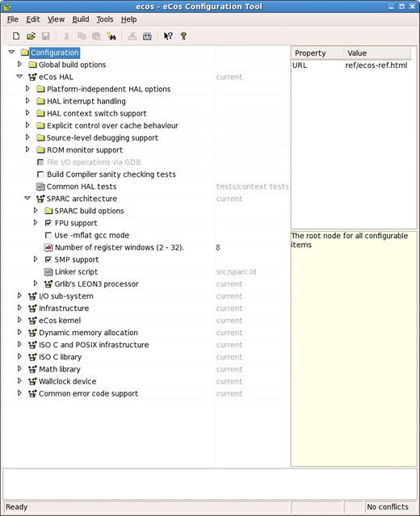Uncheck the FPU support checkbox
Screen dimensions: 420x516
[x=48, y=223]
